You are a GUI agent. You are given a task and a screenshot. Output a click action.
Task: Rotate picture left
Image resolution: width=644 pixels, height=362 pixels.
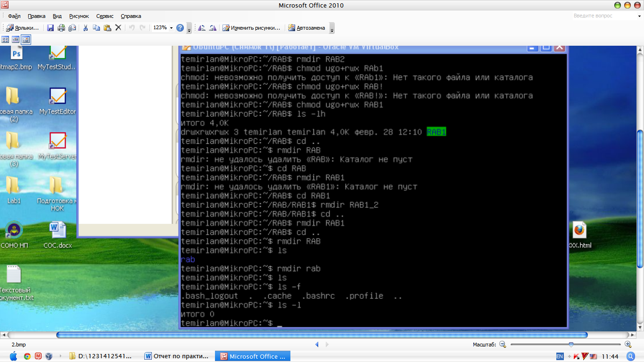(201, 28)
